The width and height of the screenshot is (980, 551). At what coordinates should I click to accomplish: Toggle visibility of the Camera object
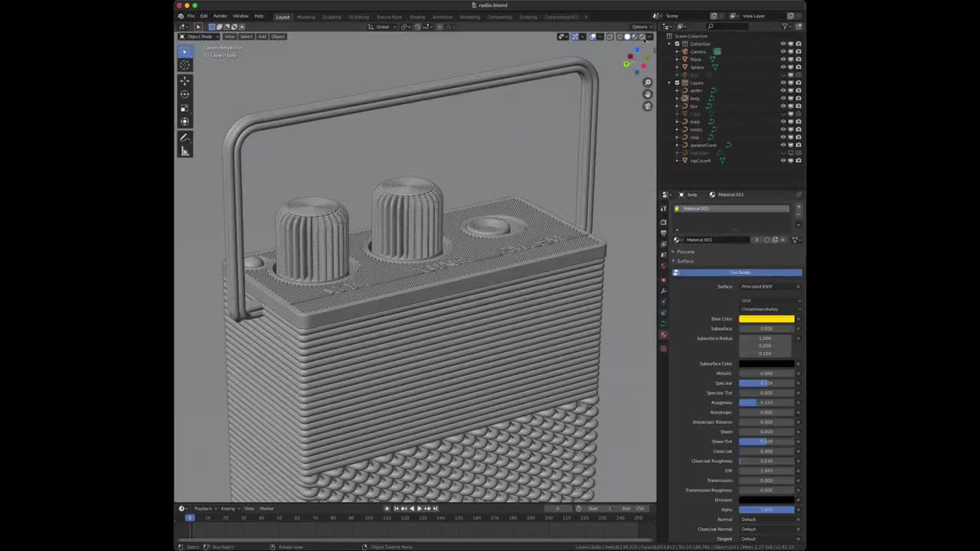[x=782, y=51]
